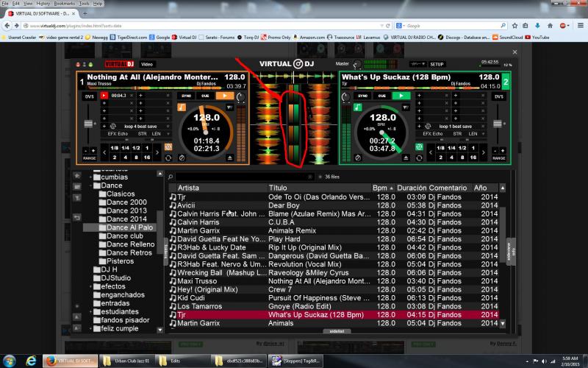Set the 16 beat loop on deck 2
Viewport: 588px width, 368px height.
pos(473,158)
